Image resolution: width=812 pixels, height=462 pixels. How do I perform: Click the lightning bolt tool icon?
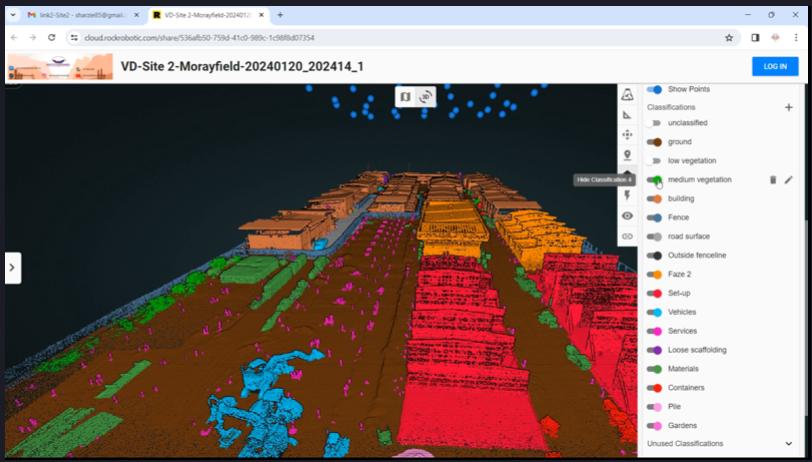pyautogui.click(x=627, y=196)
